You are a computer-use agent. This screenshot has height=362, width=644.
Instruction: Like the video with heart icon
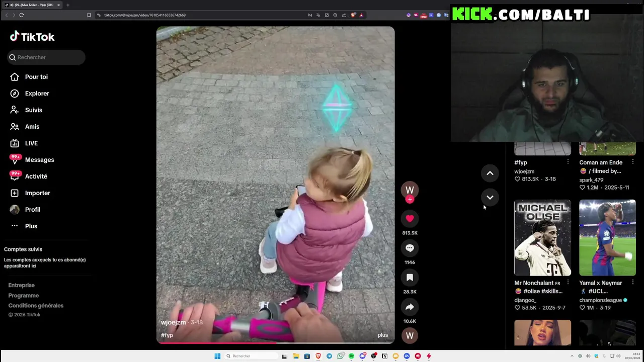pos(410,219)
